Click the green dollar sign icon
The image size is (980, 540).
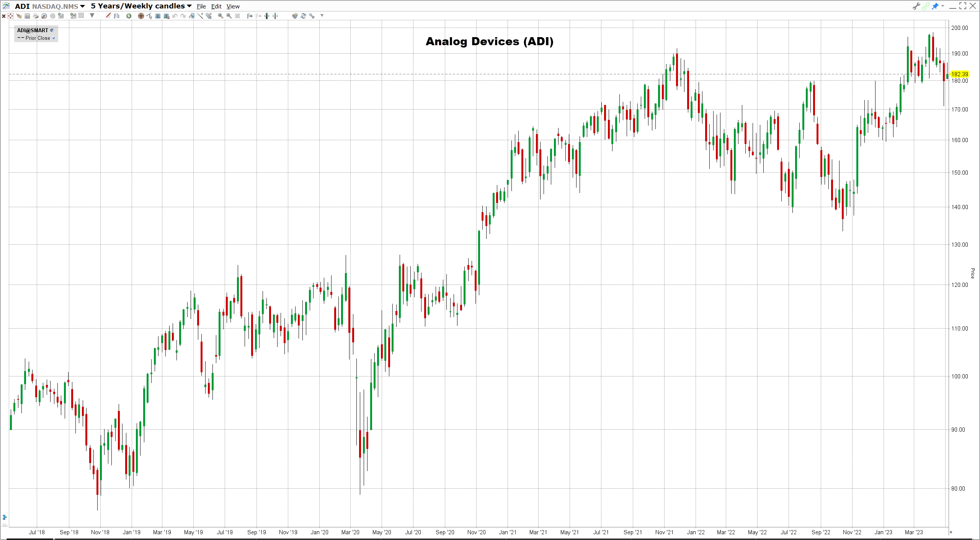129,16
